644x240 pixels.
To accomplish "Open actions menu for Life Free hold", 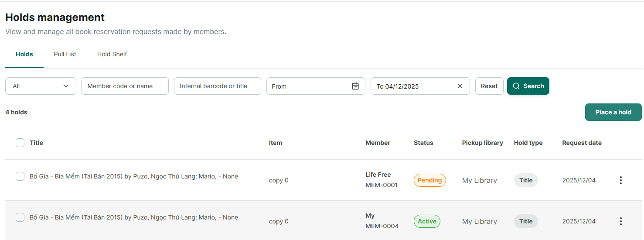I will [x=621, y=180].
